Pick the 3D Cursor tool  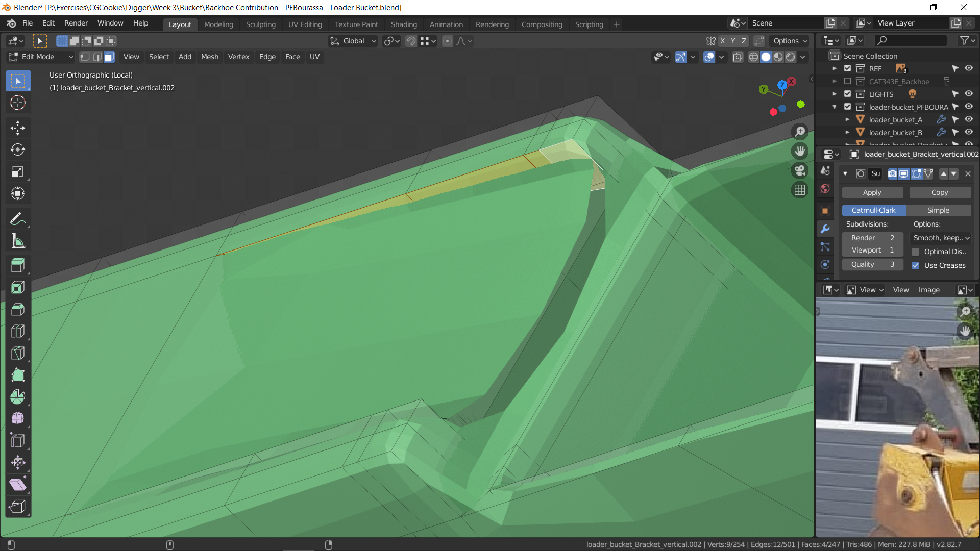pyautogui.click(x=17, y=103)
